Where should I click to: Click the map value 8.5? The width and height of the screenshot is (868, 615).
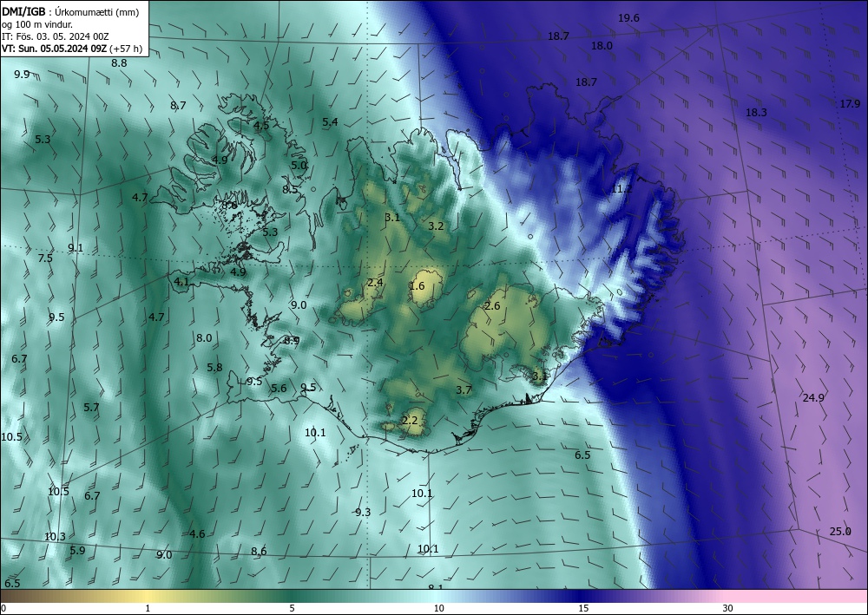290,190
